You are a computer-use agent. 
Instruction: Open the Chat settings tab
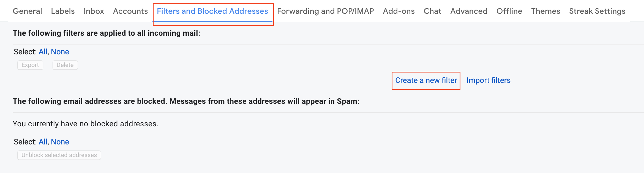[432, 11]
